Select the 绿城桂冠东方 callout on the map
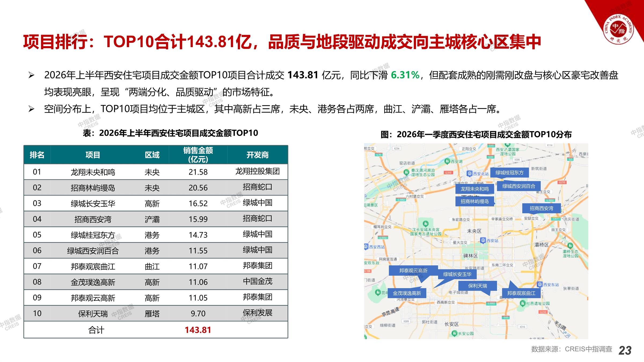 [509, 172]
